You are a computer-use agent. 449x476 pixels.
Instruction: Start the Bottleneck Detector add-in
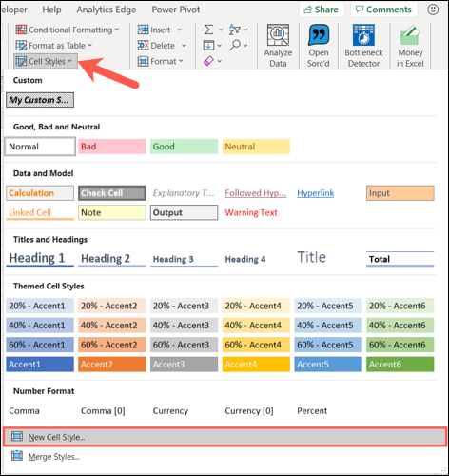[363, 46]
